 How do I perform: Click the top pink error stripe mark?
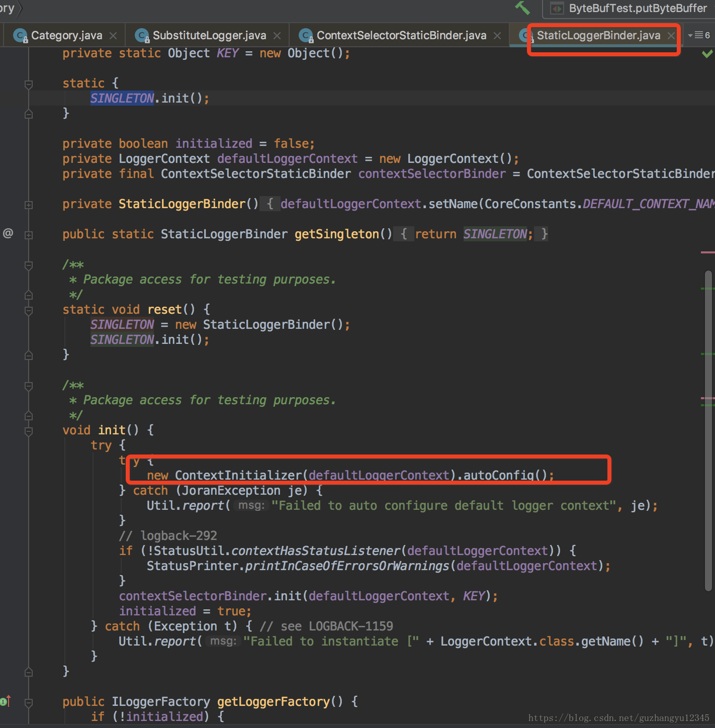tap(707, 252)
